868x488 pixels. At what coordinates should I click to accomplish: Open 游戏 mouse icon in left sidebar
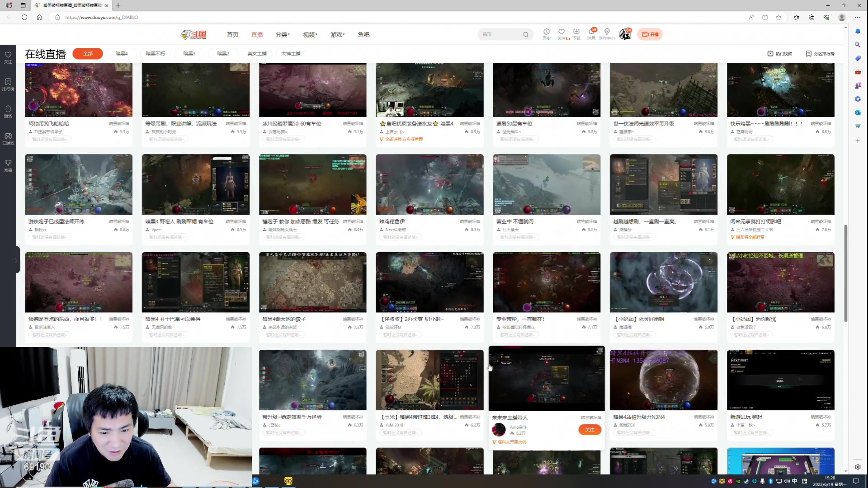pyautogui.click(x=8, y=111)
